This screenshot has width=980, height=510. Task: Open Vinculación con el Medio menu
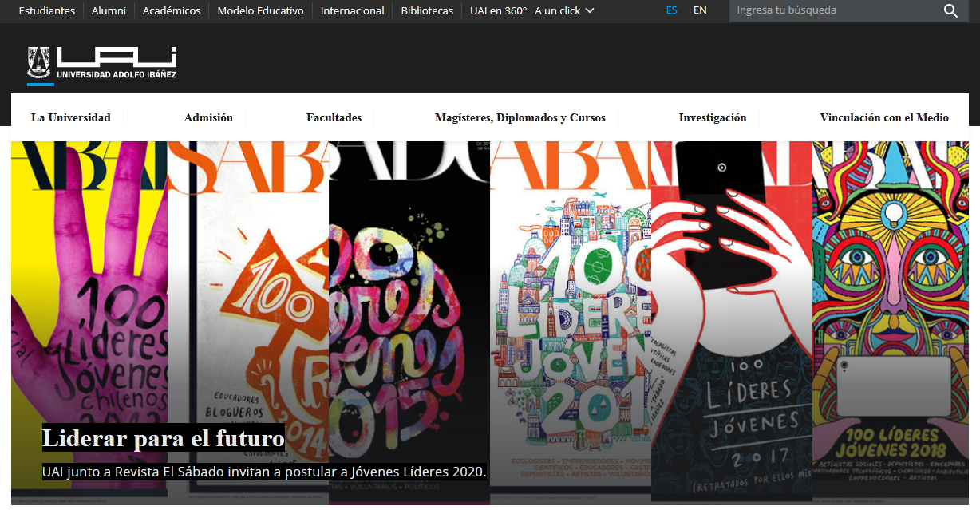[x=884, y=117]
